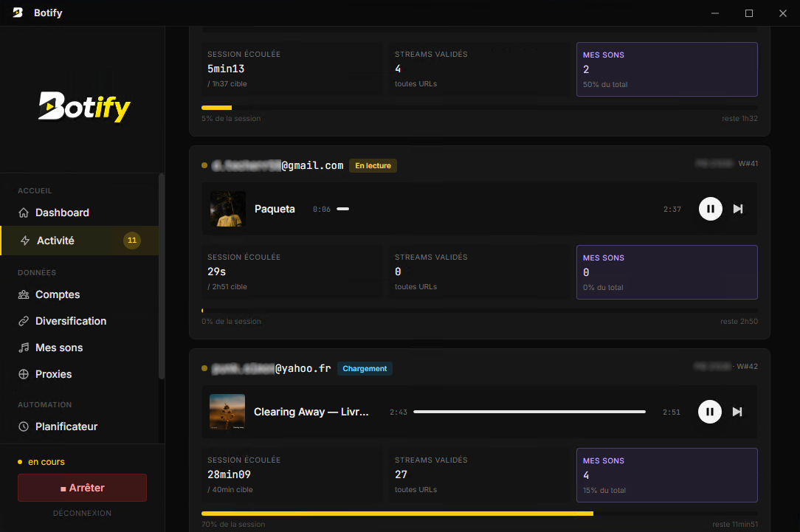The width and height of the screenshot is (800, 532).
Task: Click the Comptes people icon
Action: [24, 294]
